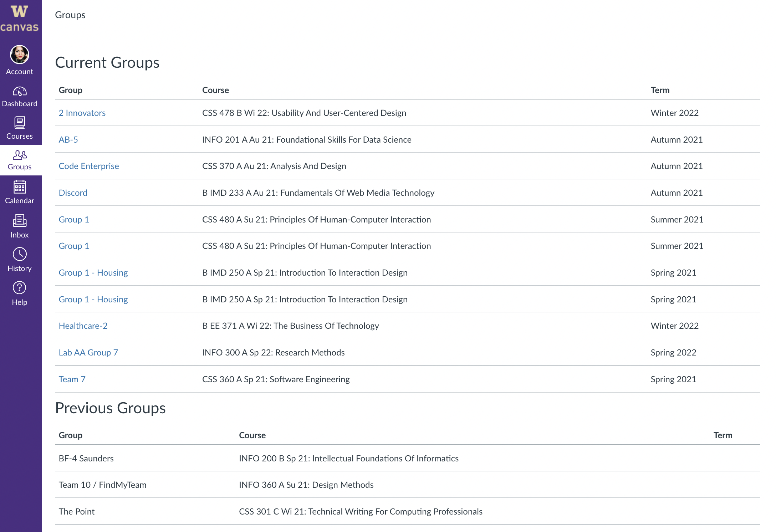
Task: Open the Discord group link
Action: [73, 193]
